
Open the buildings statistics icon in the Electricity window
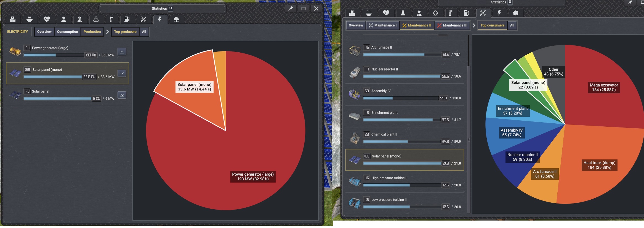click(12, 19)
